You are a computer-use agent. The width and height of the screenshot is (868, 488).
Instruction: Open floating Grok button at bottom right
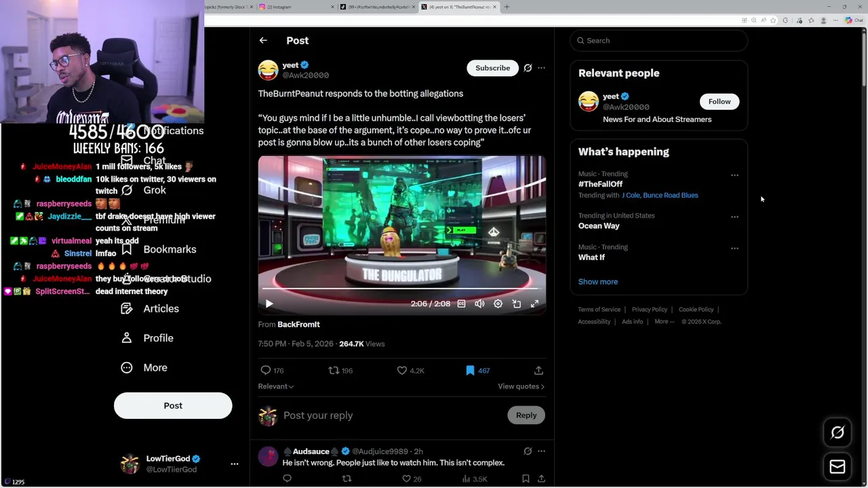point(837,432)
